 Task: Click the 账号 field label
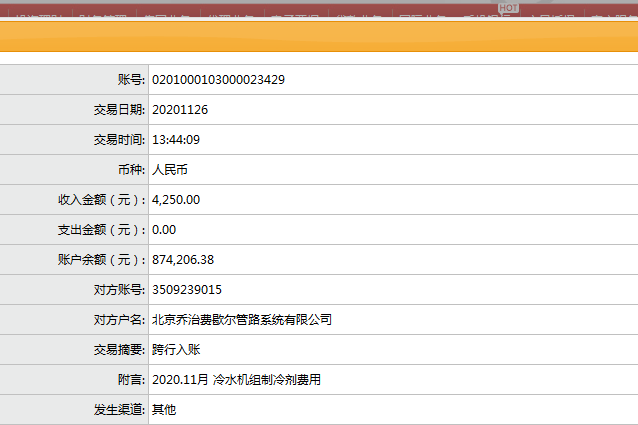[130, 79]
